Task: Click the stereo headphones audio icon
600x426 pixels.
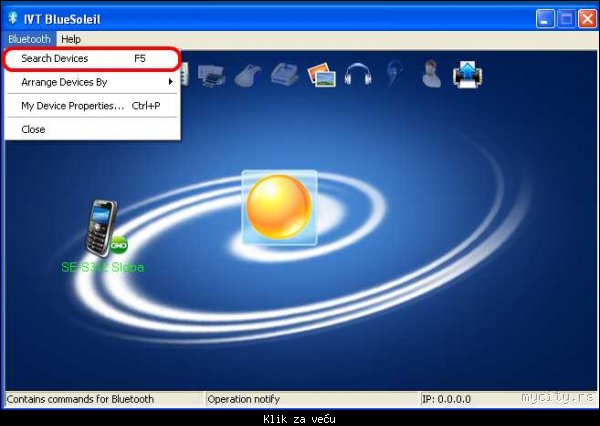Action: [x=358, y=74]
